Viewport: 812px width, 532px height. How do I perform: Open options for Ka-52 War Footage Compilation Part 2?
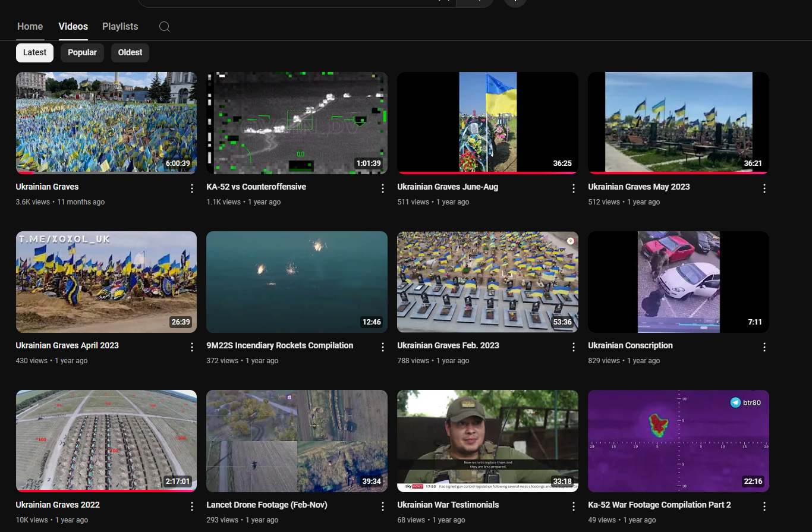coord(764,506)
